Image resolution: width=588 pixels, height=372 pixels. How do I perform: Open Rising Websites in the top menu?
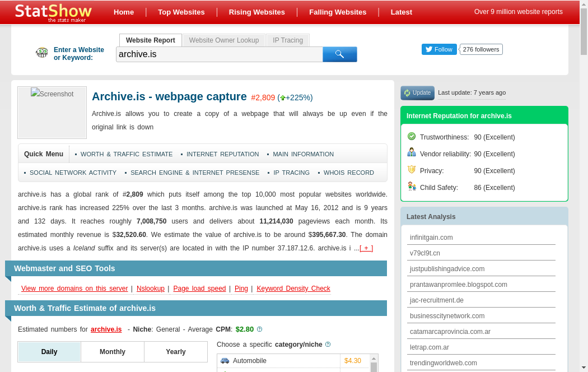(x=256, y=12)
